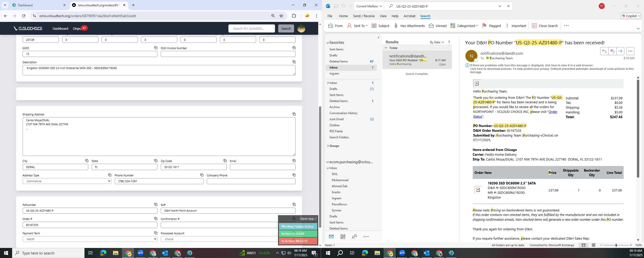Open Dashboard link in CloudChoice navbar
The height and width of the screenshot is (258, 644).
pos(60,28)
